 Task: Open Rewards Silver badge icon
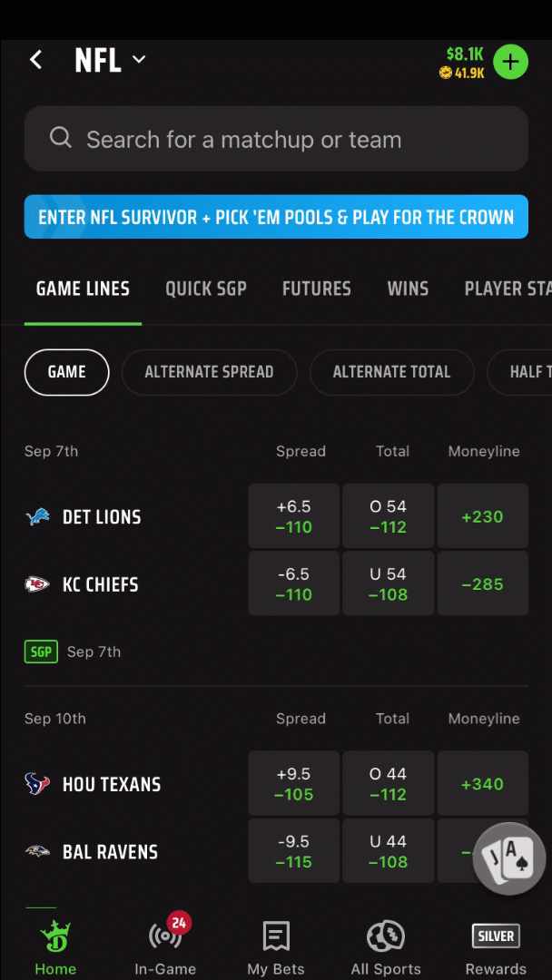496,936
